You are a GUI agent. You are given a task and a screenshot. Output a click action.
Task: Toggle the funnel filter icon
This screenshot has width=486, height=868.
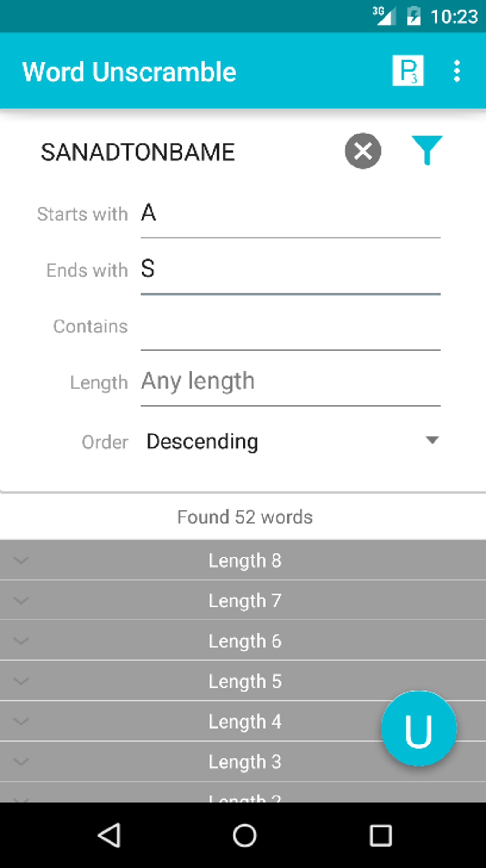(426, 150)
